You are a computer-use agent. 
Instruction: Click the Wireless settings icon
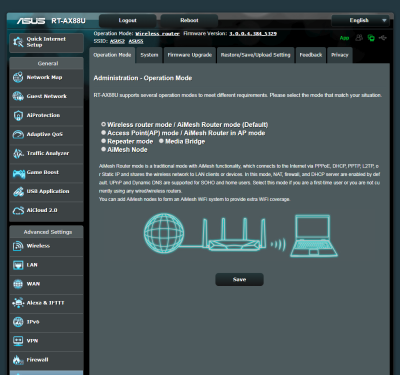click(x=18, y=246)
